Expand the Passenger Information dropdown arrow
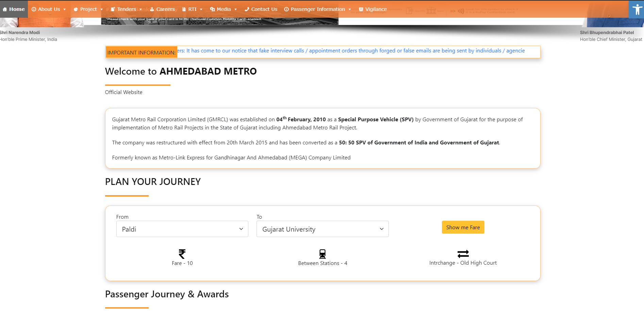Screen dimensions: 644x312 (349, 10)
